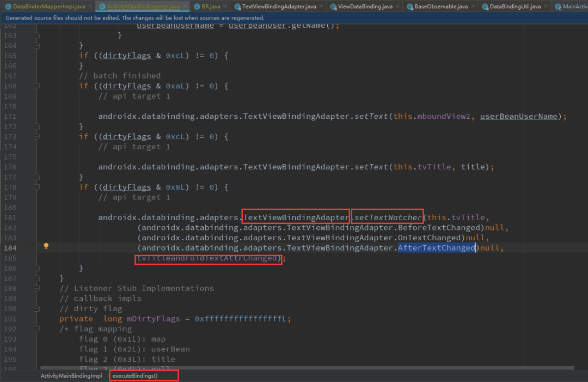
Task: Click the selected AfterTextChanged text
Action: pos(437,247)
